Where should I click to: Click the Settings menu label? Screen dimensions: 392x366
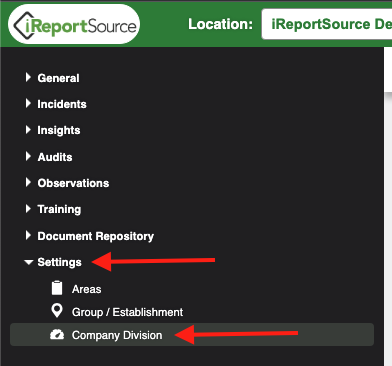tap(59, 262)
